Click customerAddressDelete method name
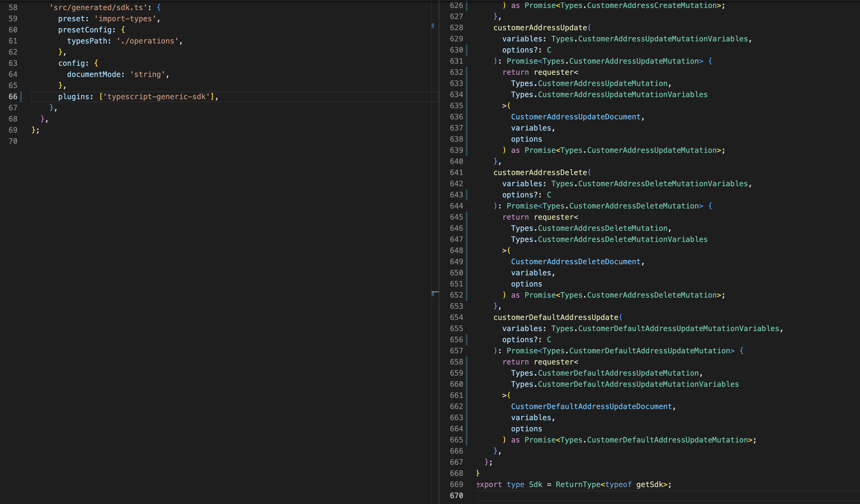This screenshot has height=504, width=860. (x=540, y=172)
